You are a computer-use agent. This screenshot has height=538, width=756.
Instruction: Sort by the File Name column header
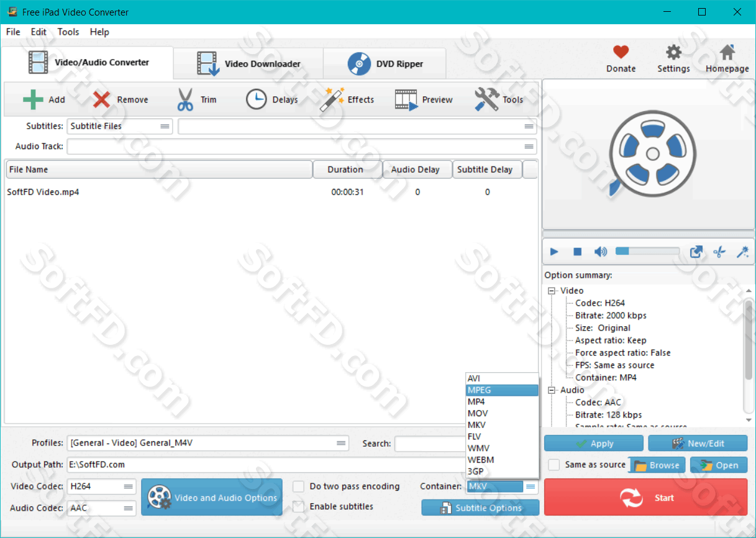159,170
